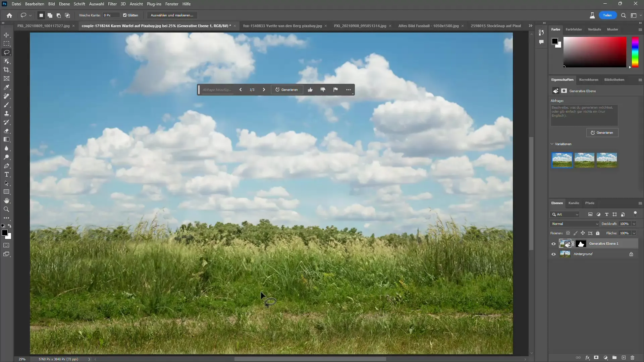
Task: Toggle visibility of Generative Ebene 1
Action: pyautogui.click(x=553, y=244)
